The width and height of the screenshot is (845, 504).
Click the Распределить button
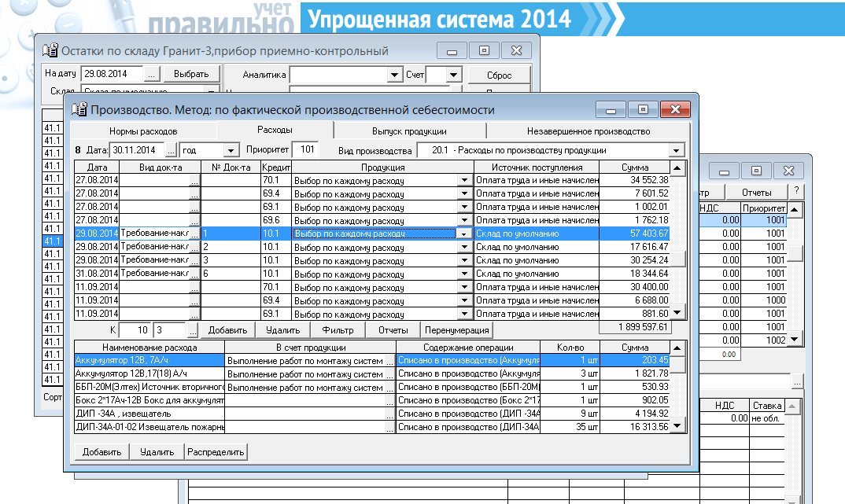click(x=216, y=452)
